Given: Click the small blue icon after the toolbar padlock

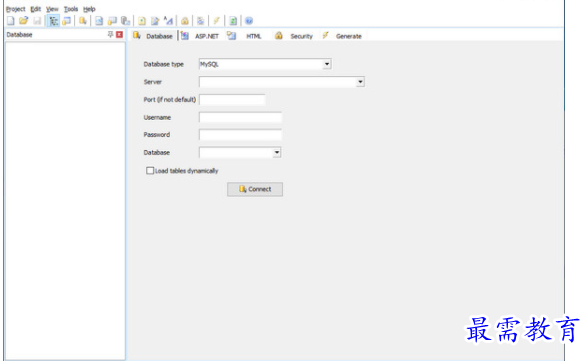Looking at the screenshot, I should (x=201, y=21).
